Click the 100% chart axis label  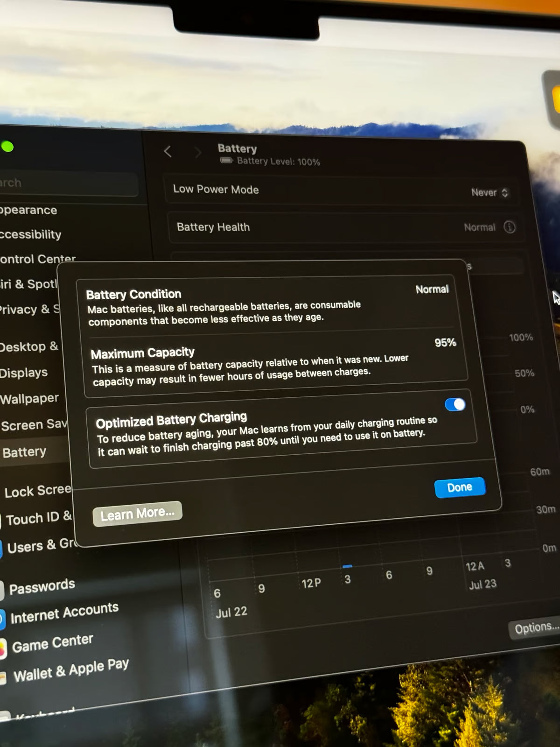pyautogui.click(x=521, y=337)
